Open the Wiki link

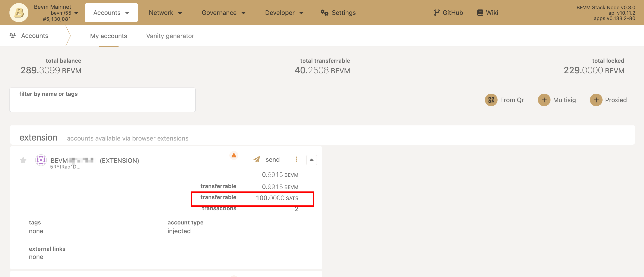487,13
